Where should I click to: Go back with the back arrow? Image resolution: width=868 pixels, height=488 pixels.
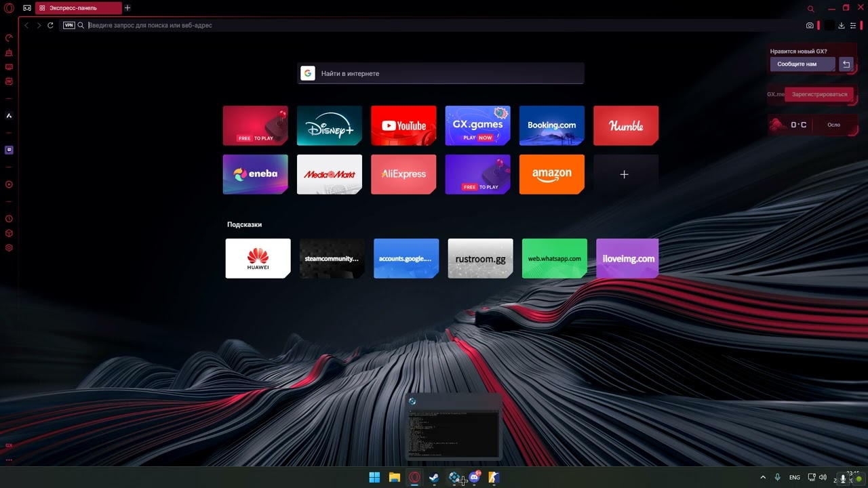point(26,25)
